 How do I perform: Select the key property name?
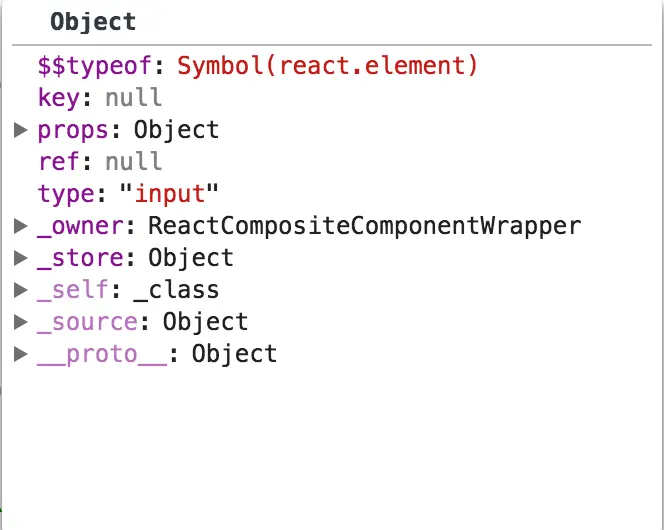58,98
